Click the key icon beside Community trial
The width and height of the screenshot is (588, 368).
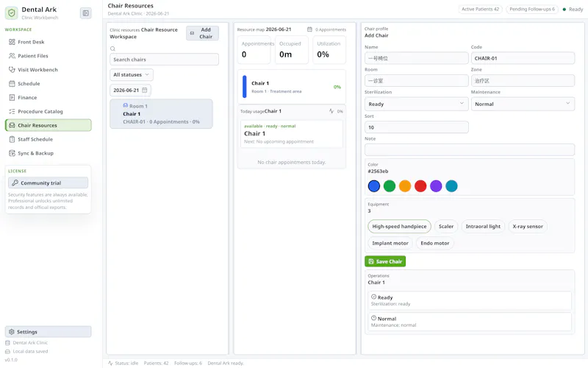click(x=15, y=183)
